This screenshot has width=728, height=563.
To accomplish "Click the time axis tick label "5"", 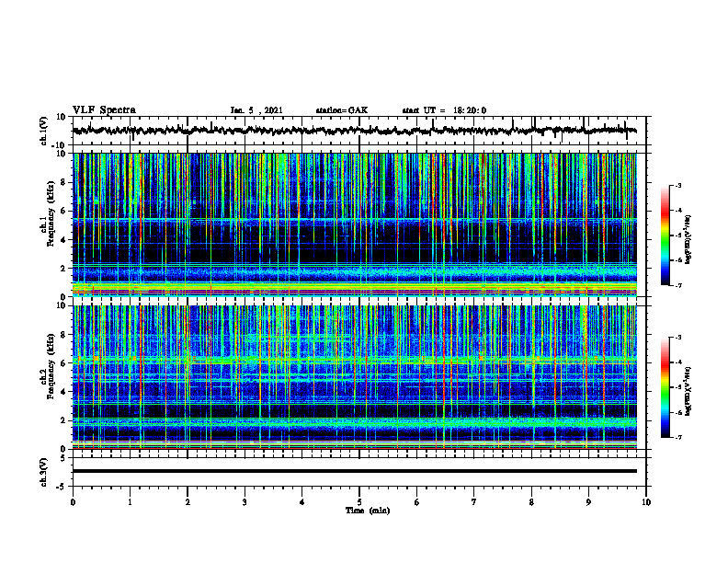I will 359,502.
